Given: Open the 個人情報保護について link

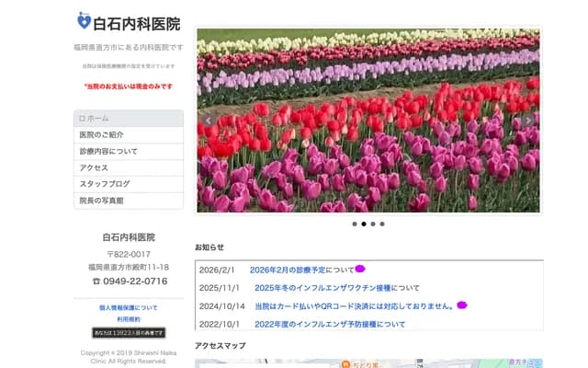Looking at the screenshot, I should (x=128, y=307).
